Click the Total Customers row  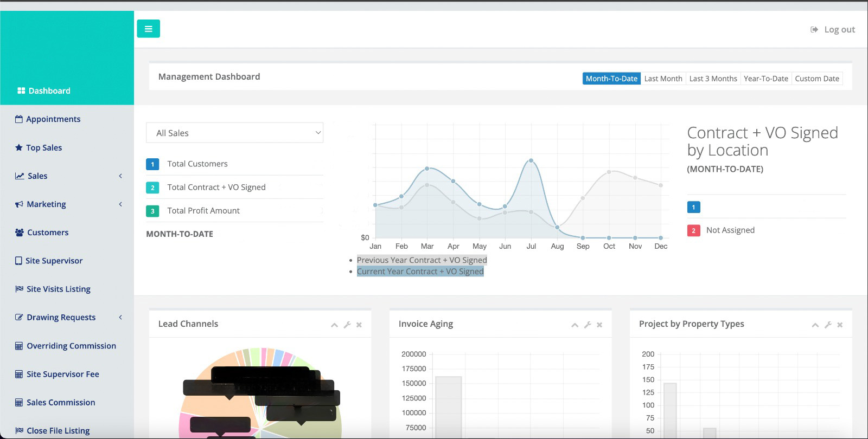[x=234, y=164]
